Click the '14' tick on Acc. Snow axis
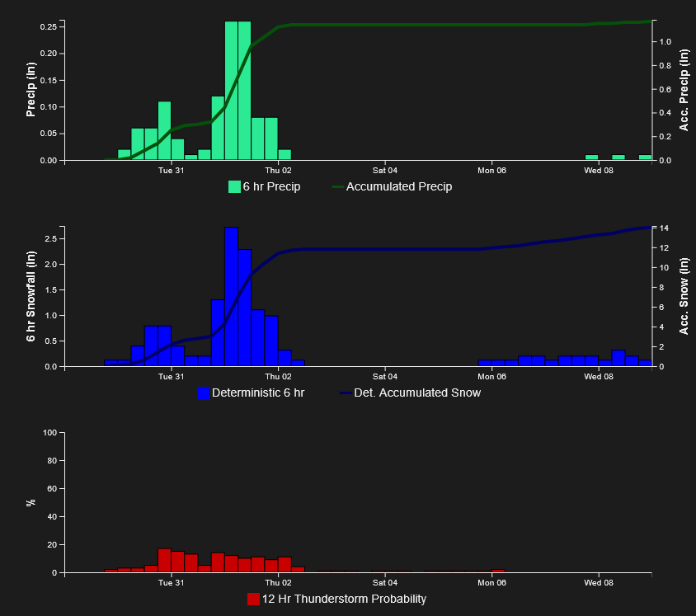This screenshot has height=616, width=696. (x=665, y=228)
